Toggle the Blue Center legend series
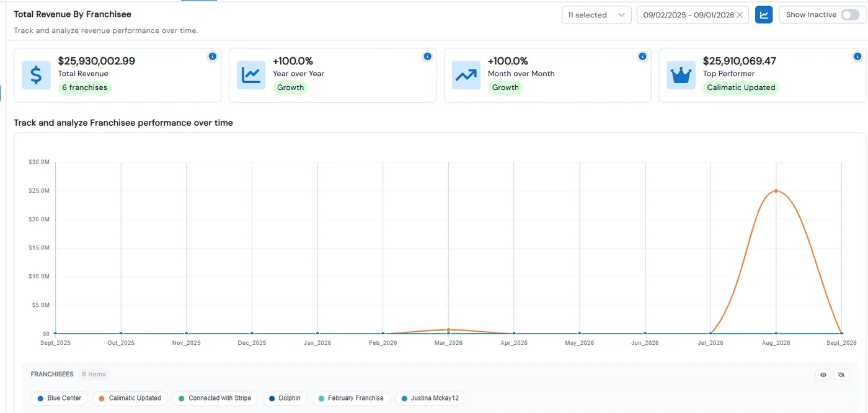The height and width of the screenshot is (413, 868). tap(60, 398)
